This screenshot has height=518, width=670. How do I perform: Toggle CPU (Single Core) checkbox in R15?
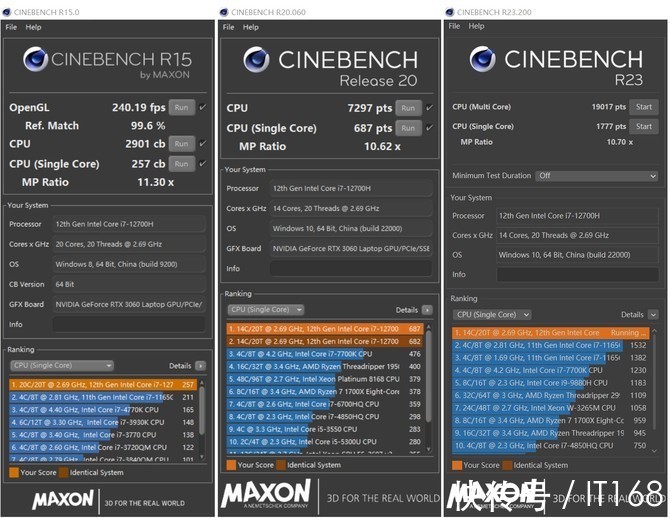(x=203, y=163)
